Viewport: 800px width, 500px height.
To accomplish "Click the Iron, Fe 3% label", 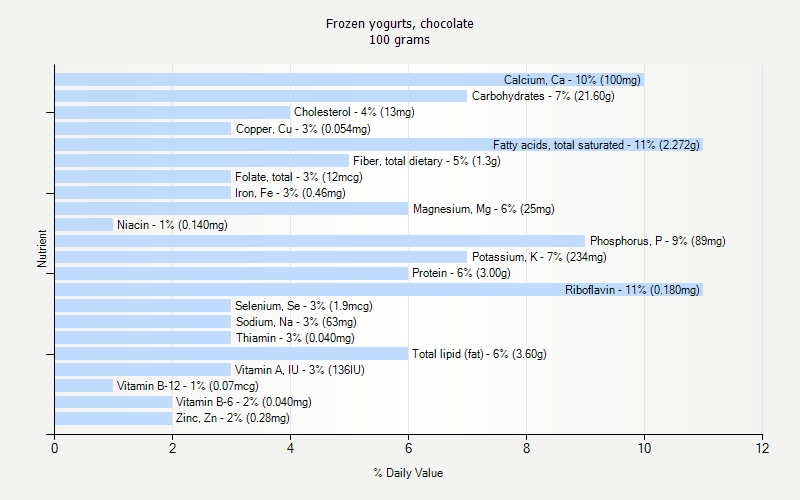I will [x=290, y=193].
